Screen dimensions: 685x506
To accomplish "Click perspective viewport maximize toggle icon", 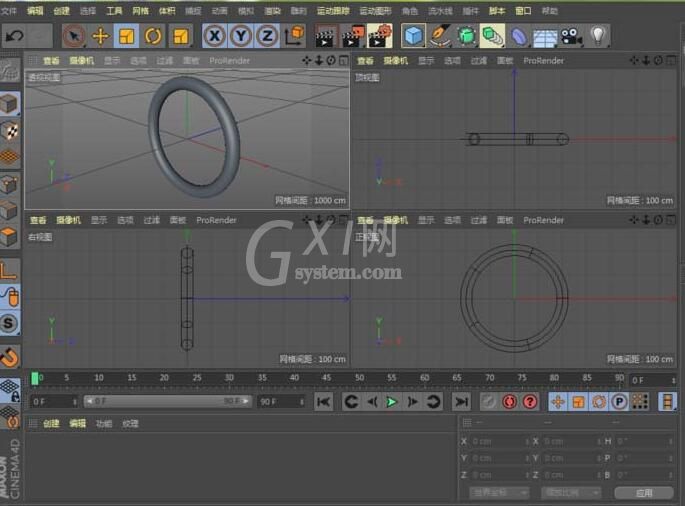I will [x=344, y=61].
